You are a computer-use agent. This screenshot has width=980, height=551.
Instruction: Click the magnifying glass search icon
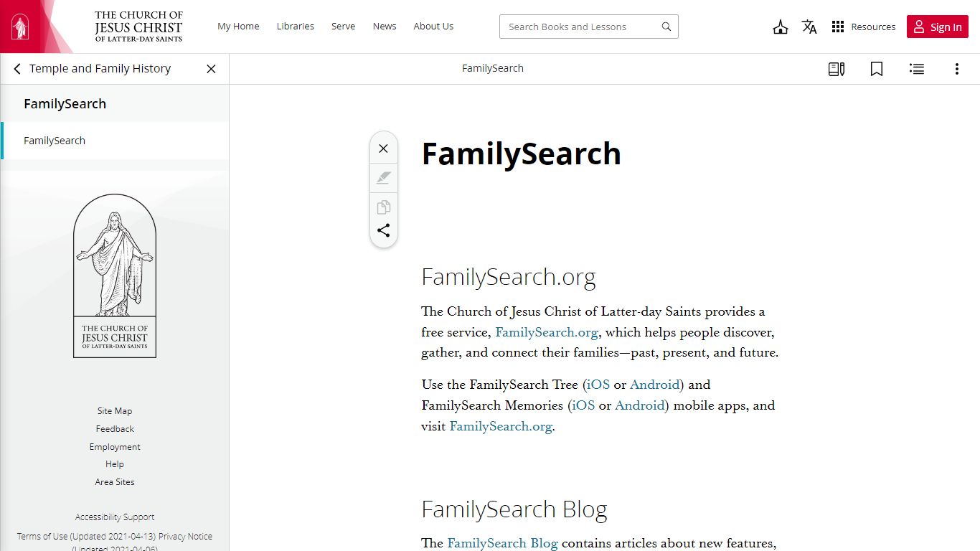tap(666, 27)
